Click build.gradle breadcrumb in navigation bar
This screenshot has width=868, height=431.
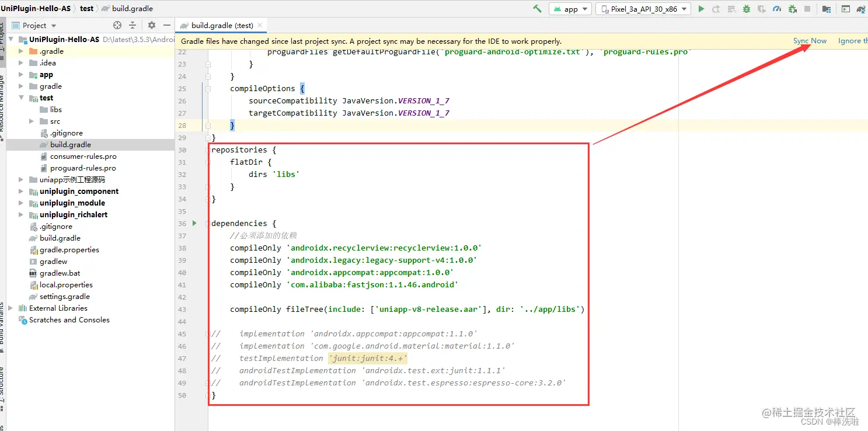point(127,9)
